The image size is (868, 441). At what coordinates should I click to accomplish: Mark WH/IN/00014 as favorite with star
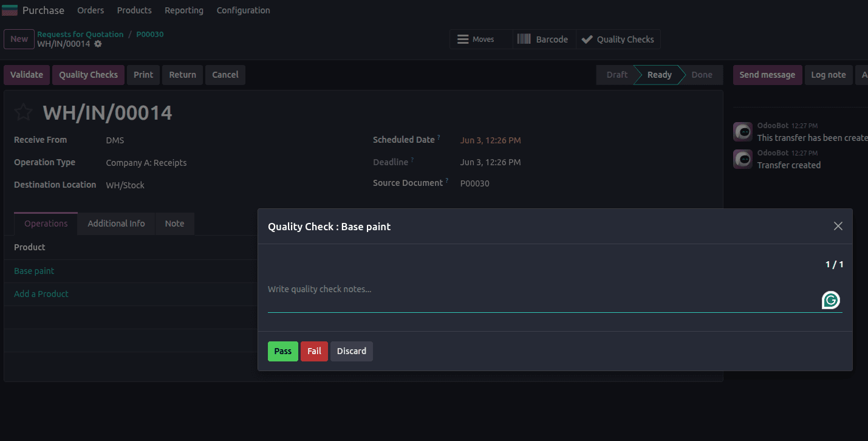tap(24, 112)
